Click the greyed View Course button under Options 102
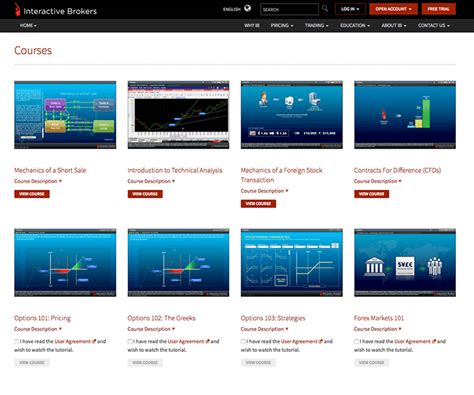The image size is (474, 395). [x=145, y=363]
